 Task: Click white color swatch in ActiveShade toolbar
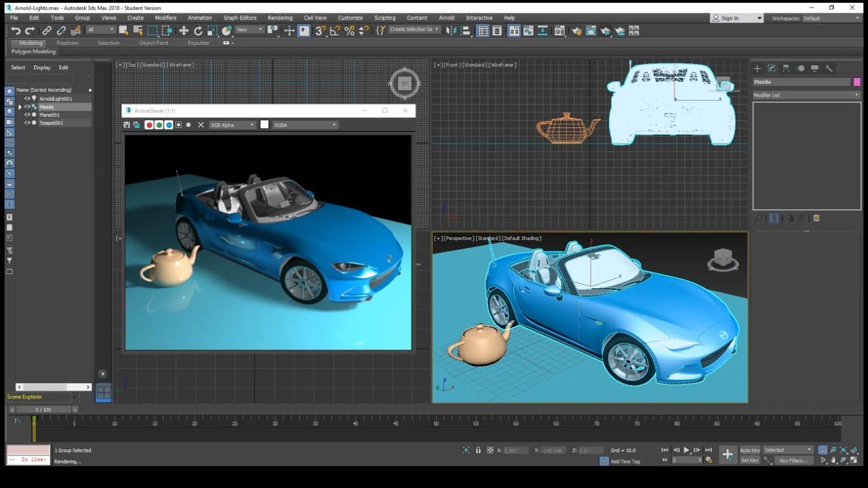(x=264, y=125)
